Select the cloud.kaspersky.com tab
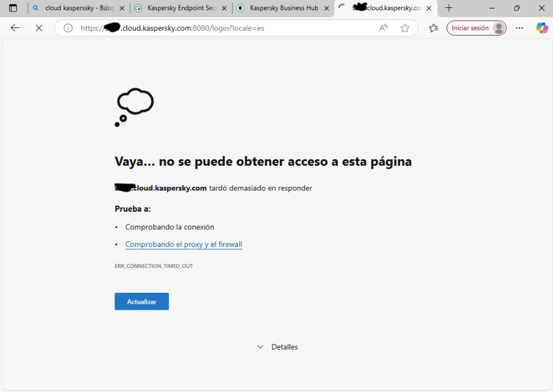This screenshot has height=392, width=553. click(385, 8)
